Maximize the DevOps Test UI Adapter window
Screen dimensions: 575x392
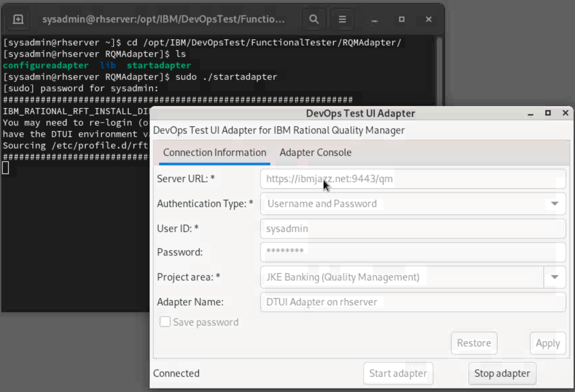[548, 113]
